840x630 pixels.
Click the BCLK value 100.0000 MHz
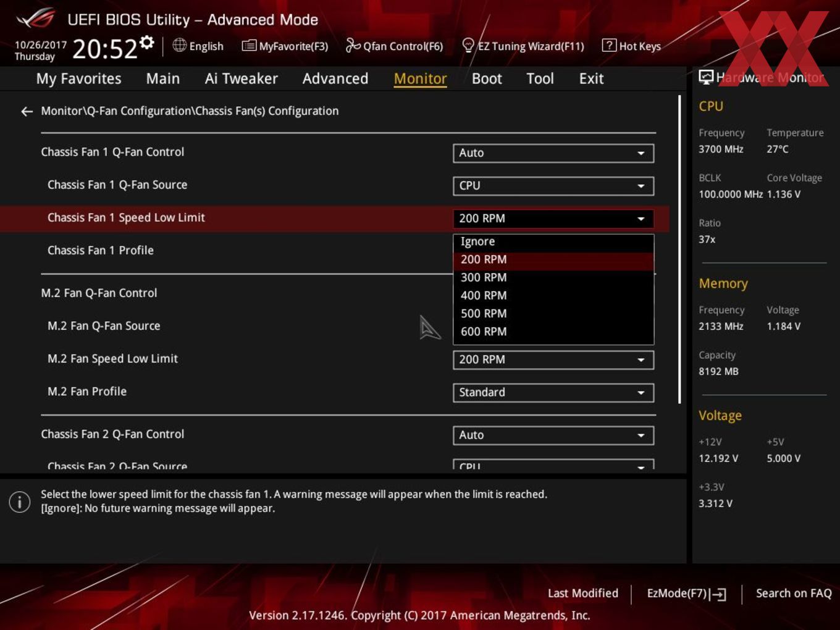[x=731, y=194]
